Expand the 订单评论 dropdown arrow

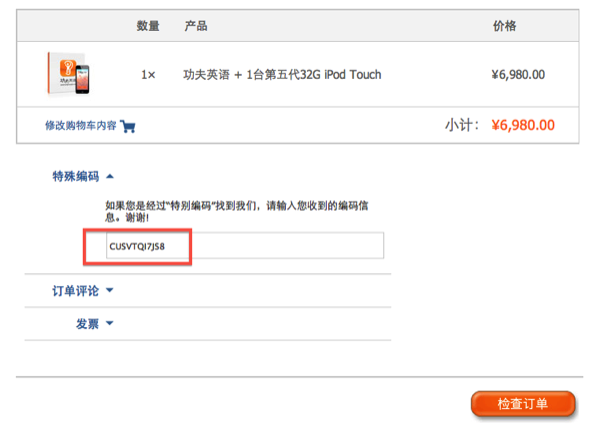tap(110, 291)
